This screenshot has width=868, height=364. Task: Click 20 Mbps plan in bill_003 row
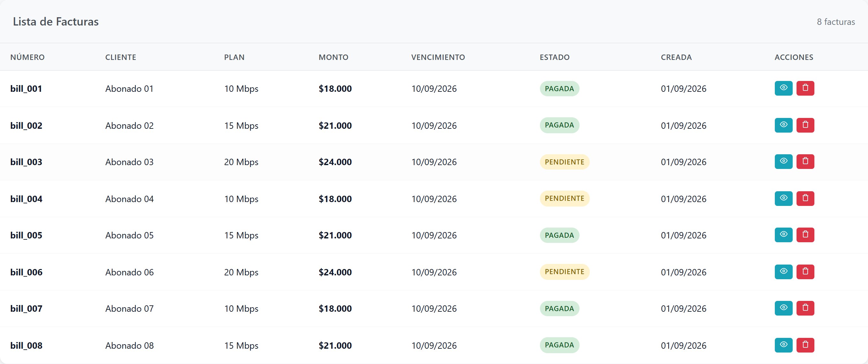(241, 162)
